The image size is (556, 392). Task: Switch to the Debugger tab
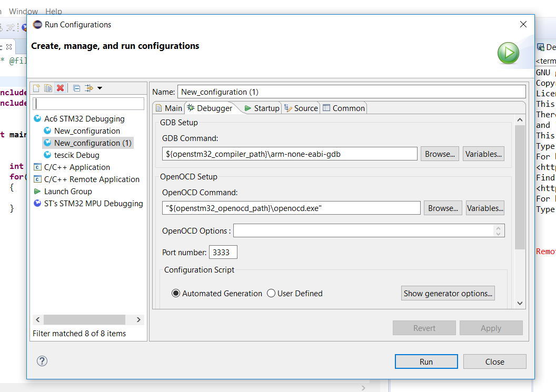[210, 108]
